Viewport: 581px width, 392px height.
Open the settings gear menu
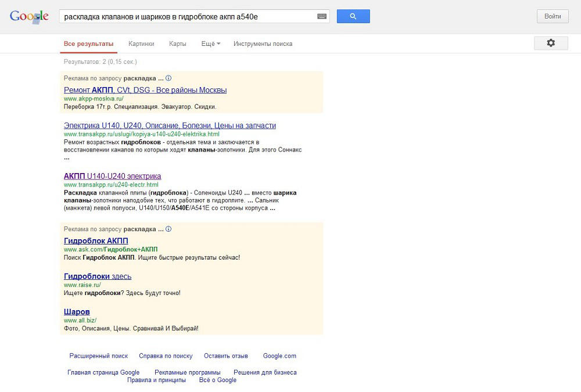(x=551, y=43)
